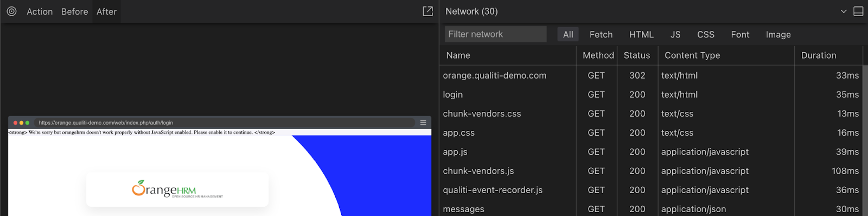The image size is (868, 216).
Task: Select the chunk-vendors.js request row
Action: pyautogui.click(x=651, y=171)
